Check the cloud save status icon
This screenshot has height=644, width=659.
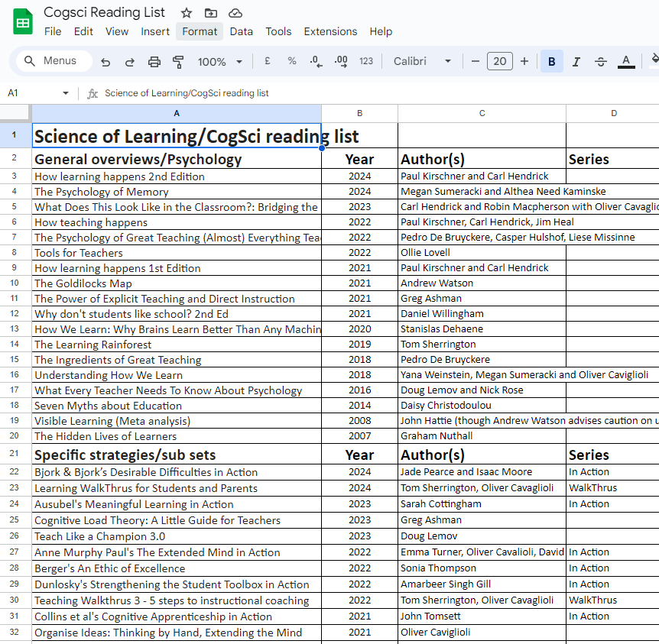[235, 13]
